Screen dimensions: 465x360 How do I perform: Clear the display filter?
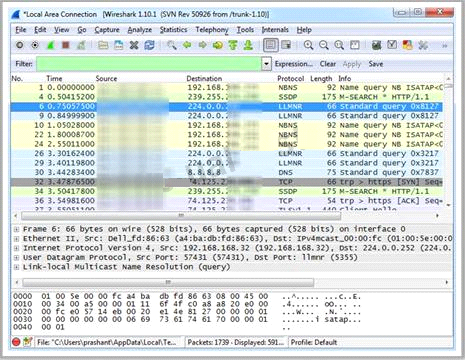tap(328, 64)
